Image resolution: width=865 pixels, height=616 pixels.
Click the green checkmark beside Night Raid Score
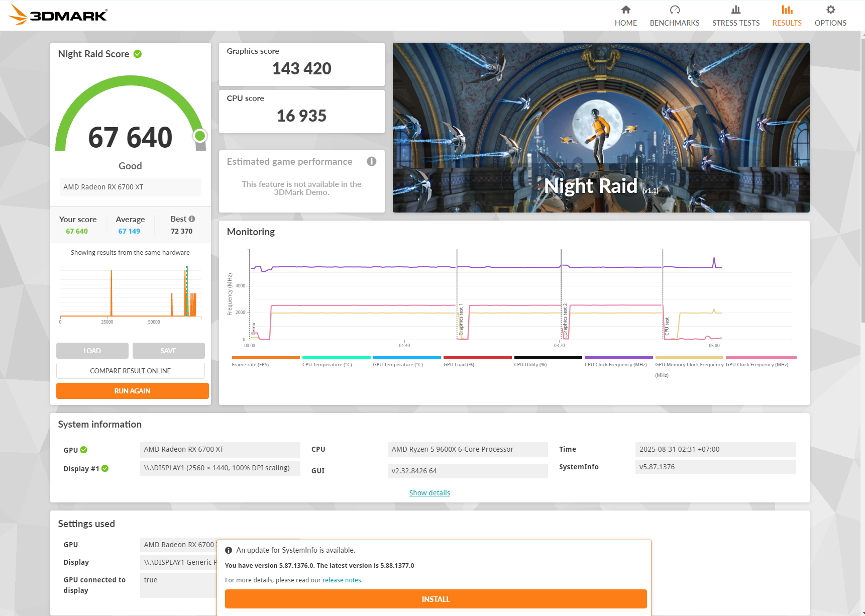click(138, 54)
